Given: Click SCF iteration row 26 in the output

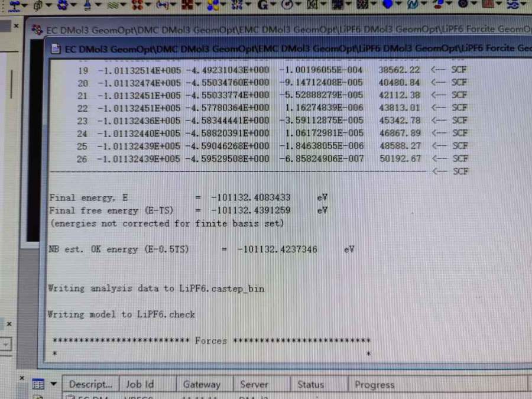Looking at the screenshot, I should click(272, 159).
